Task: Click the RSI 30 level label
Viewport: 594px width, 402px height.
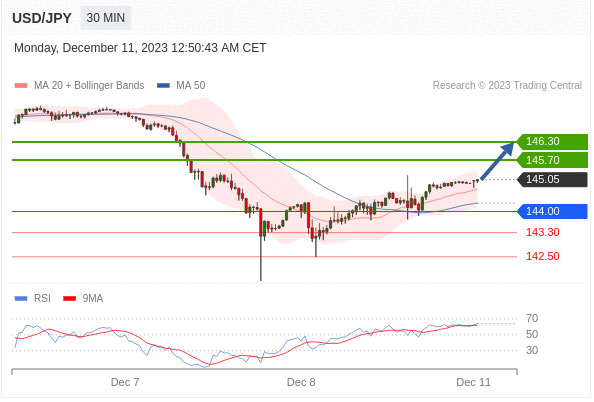Action: (x=532, y=350)
